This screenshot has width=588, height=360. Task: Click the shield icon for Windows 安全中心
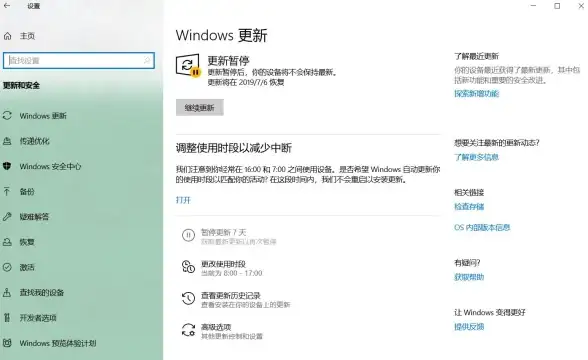(x=7, y=166)
